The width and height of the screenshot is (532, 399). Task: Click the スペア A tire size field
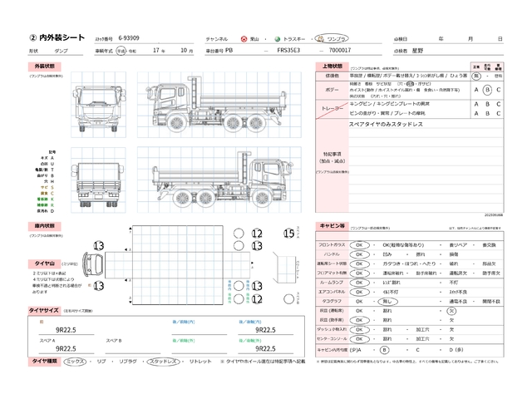point(65,348)
